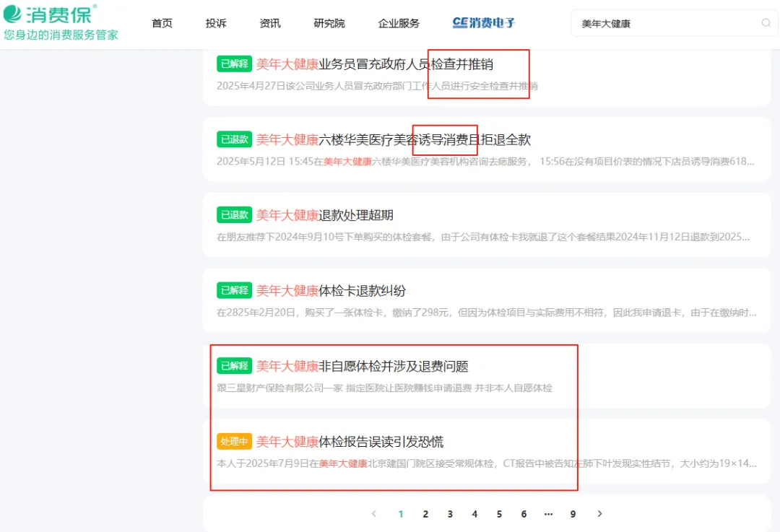780x532 pixels.
Task: Click the pagination ellipsis
Action: (x=548, y=514)
